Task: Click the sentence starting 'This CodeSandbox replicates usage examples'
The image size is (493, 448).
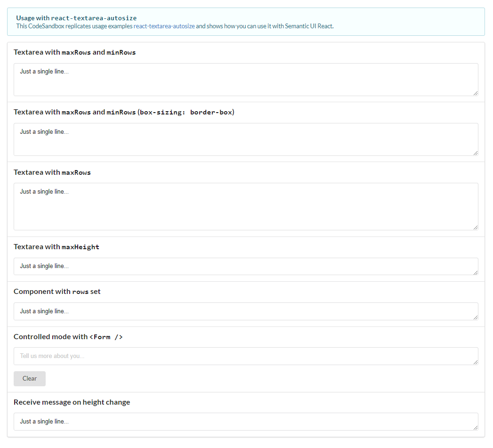Action: click(x=175, y=26)
